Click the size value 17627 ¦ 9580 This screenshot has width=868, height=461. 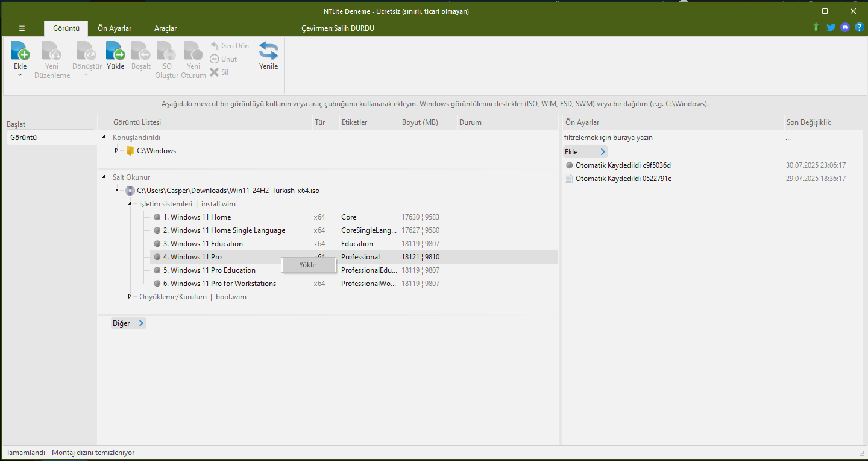click(421, 230)
